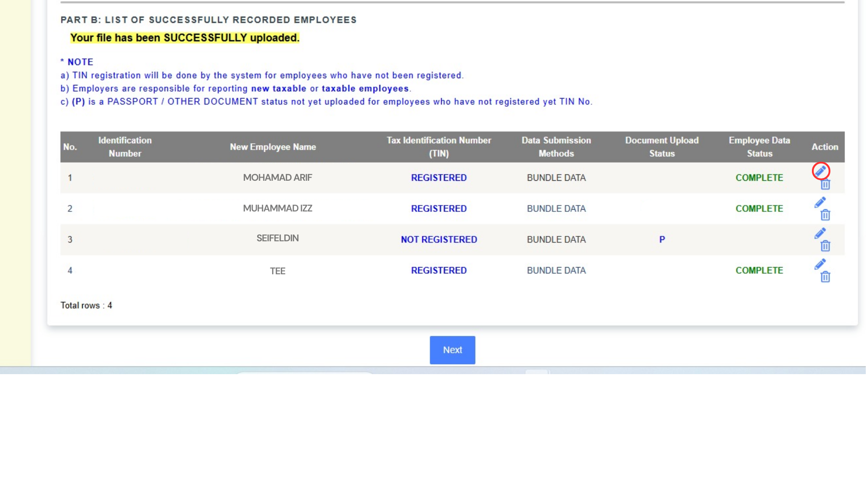
Task: Click REGISTERED status in MOHAMAD ARIF row
Action: click(x=439, y=178)
